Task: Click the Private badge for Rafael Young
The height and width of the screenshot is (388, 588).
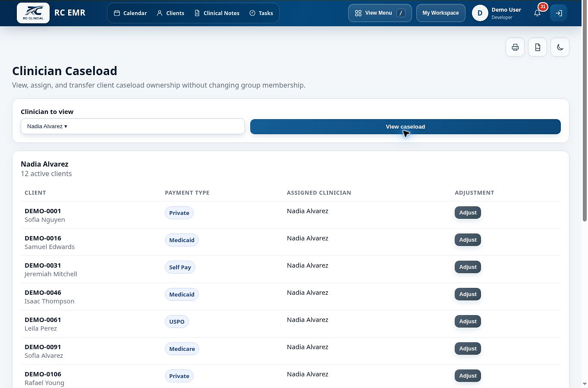Action: pos(179,376)
